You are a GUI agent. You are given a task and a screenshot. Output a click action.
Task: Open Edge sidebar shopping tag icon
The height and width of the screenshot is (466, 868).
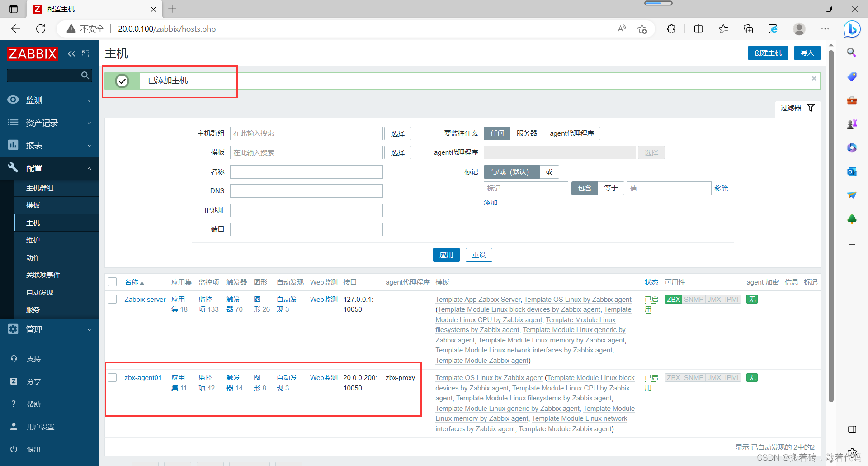(852, 76)
